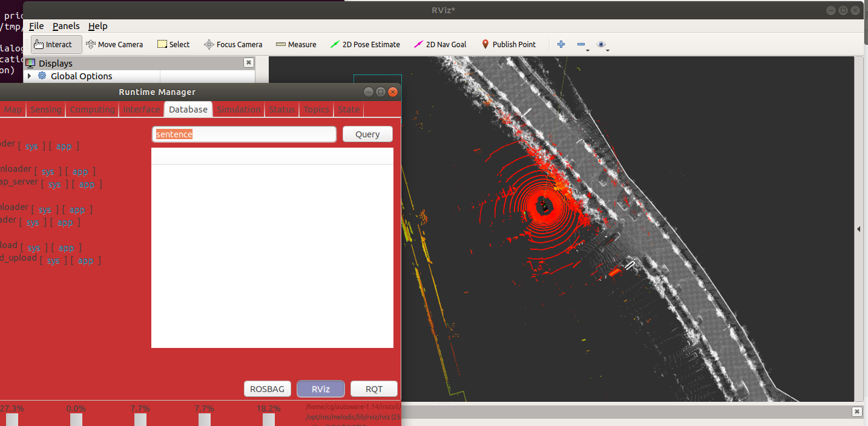Switch to the State tab
The image size is (868, 426).
[349, 110]
